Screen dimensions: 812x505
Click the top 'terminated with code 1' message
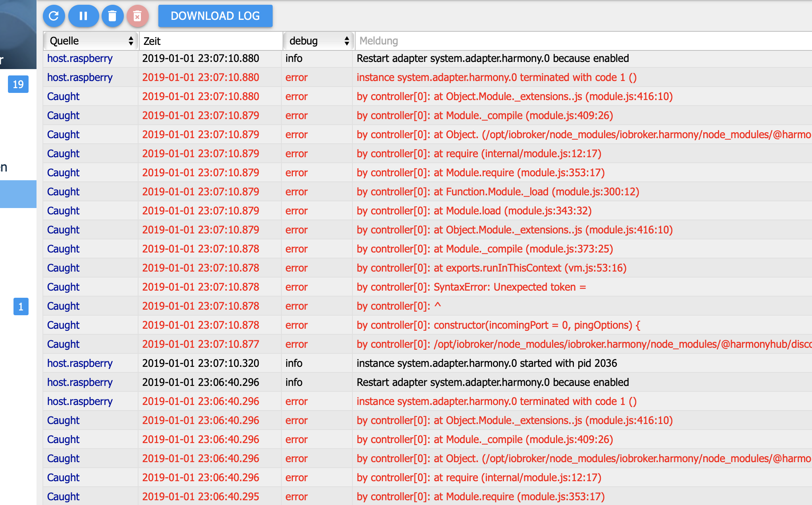point(496,77)
